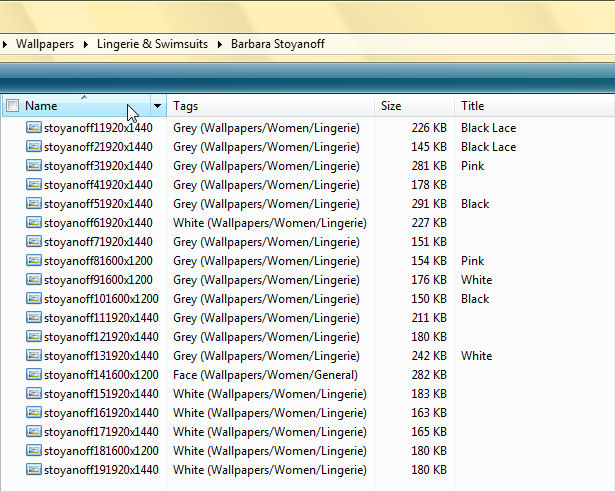Click the file icon of stoyanoff191920x1440

33,470
